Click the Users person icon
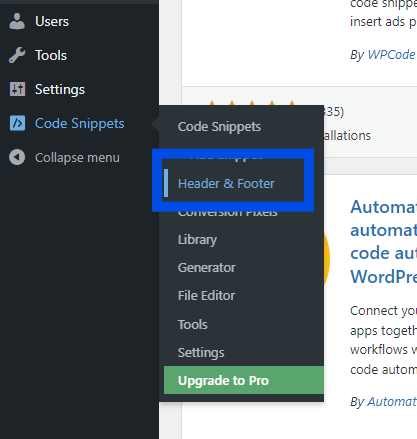The height and width of the screenshot is (439, 417). click(17, 22)
